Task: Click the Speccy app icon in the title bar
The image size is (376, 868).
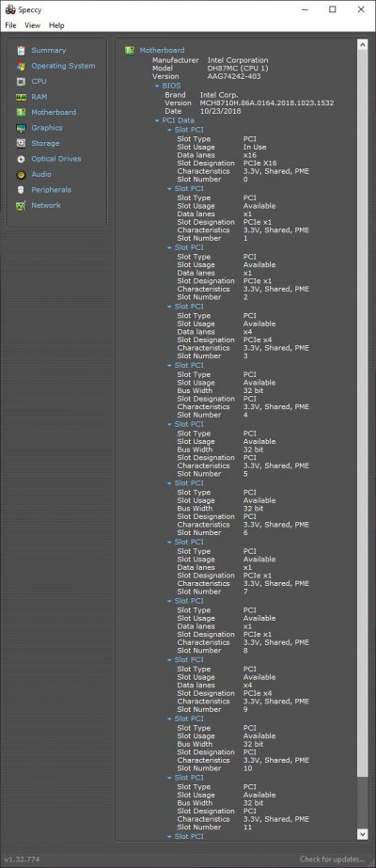Action: (10, 9)
